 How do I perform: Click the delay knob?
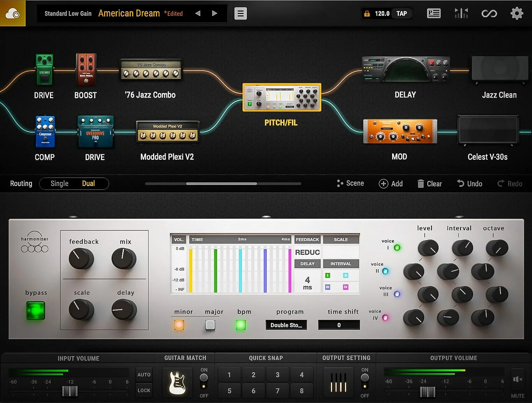click(x=124, y=310)
